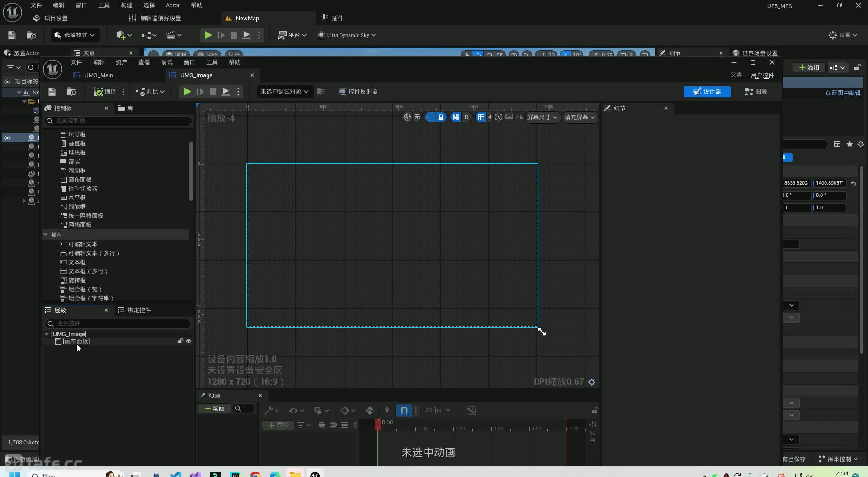The image size is (868, 477).
Task: Open the 控件反射器 widget reflector
Action: [358, 92]
